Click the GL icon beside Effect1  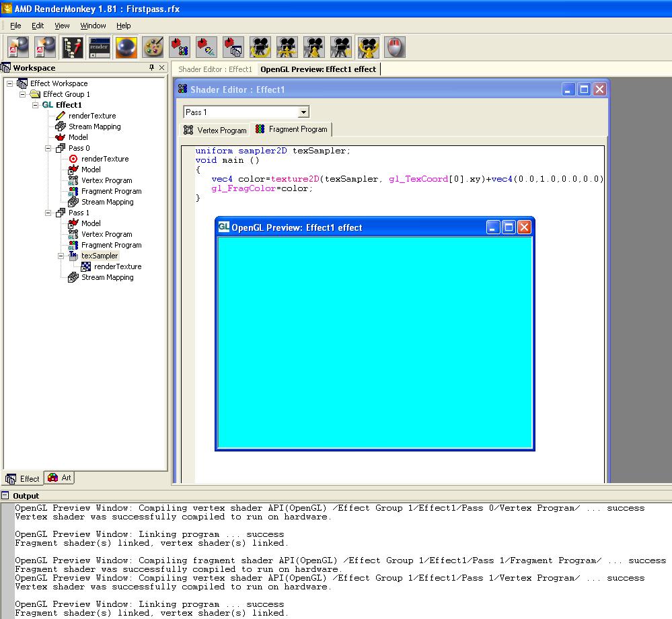pos(48,105)
